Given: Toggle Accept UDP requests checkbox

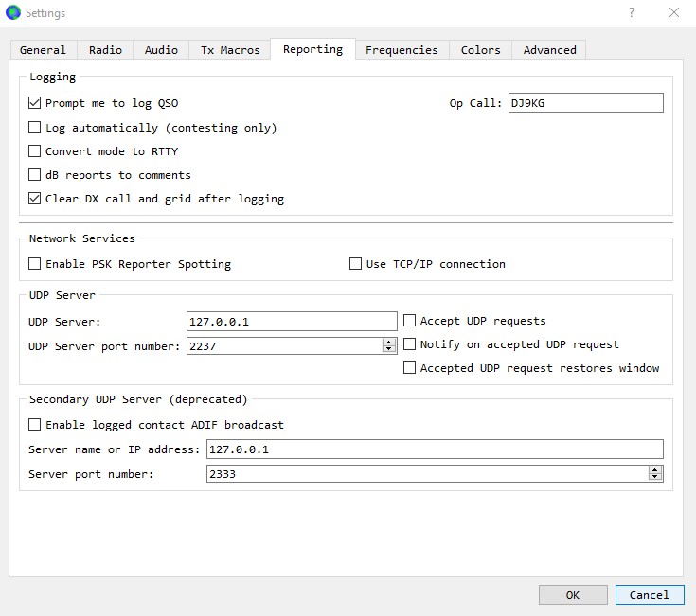Looking at the screenshot, I should (409, 321).
